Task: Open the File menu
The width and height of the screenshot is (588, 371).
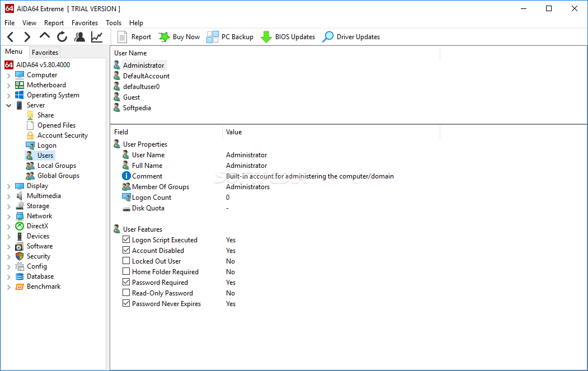Action: click(x=10, y=23)
